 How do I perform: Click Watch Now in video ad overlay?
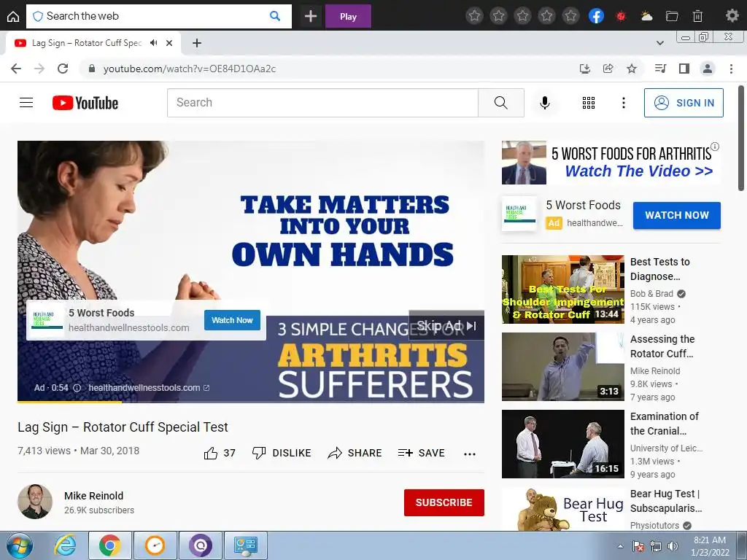coord(232,320)
